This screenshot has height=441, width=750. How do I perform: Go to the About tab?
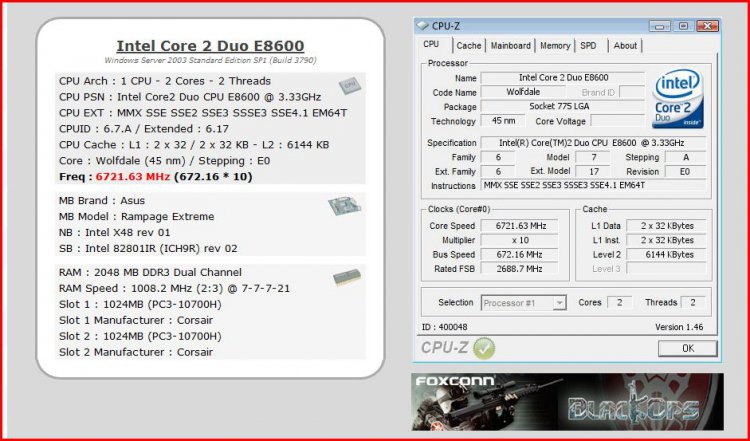[625, 45]
